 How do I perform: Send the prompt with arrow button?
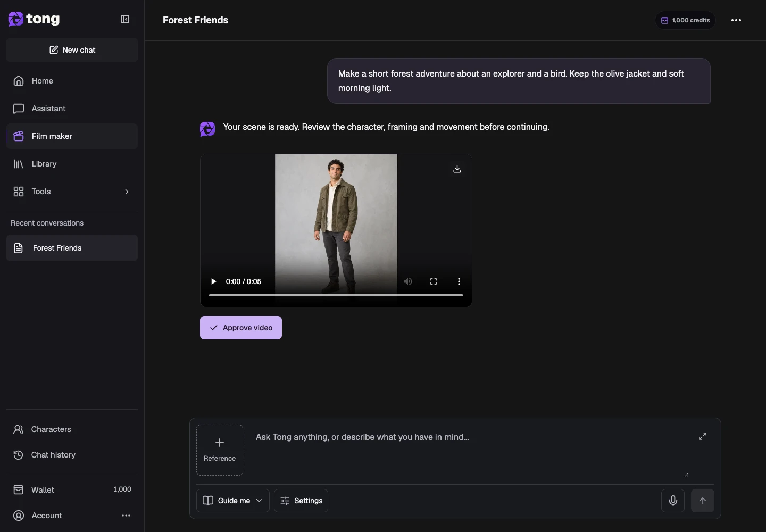click(x=703, y=501)
